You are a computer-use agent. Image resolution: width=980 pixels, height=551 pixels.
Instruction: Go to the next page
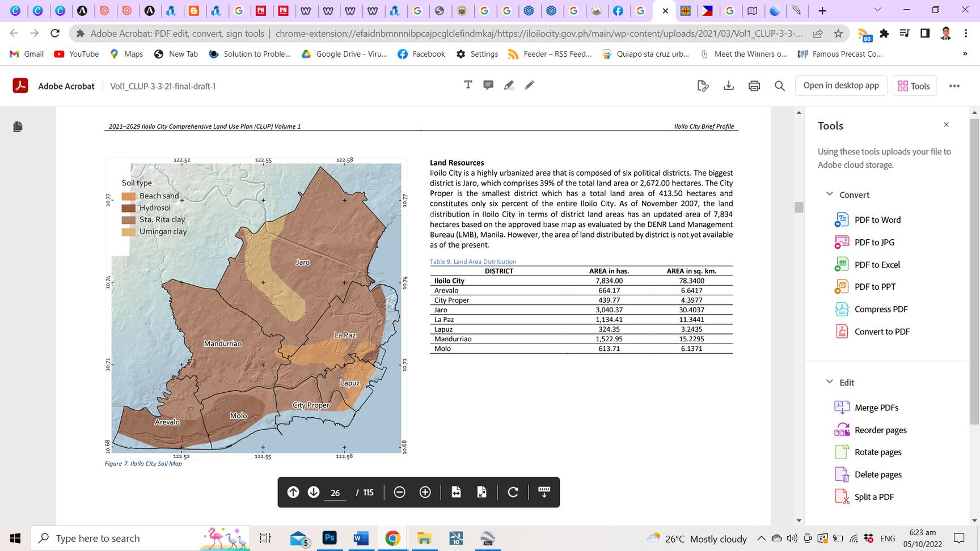[x=314, y=492]
